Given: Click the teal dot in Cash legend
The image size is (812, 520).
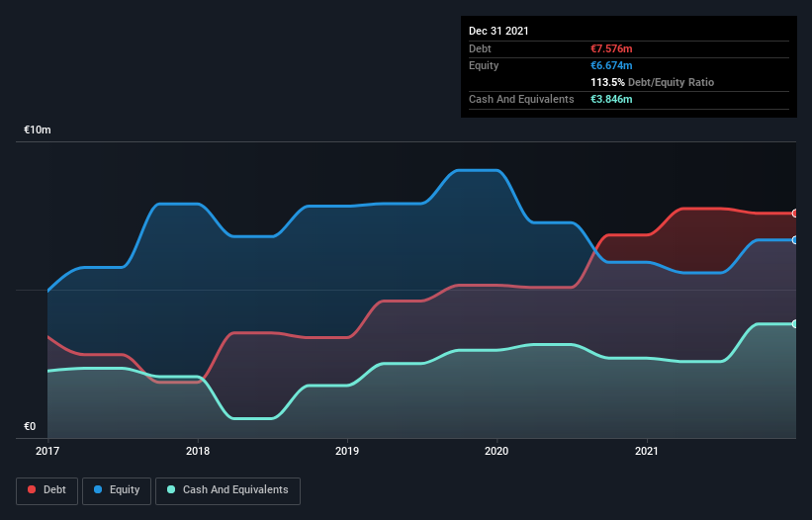Looking at the screenshot, I should [x=171, y=489].
